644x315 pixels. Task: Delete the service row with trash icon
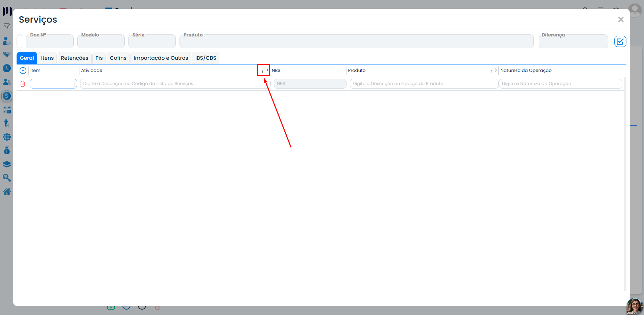23,84
